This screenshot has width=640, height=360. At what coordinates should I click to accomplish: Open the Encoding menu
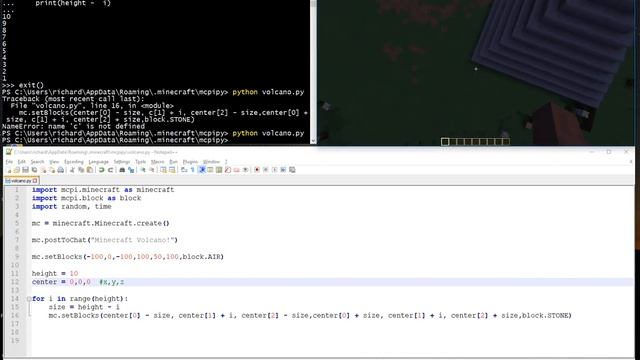click(x=74, y=162)
